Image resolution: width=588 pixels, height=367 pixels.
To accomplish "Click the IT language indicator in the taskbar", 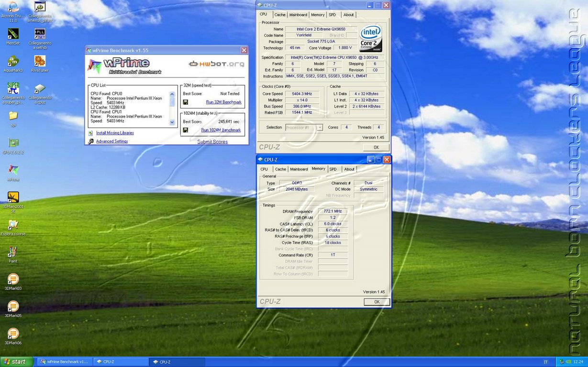I will click(546, 362).
